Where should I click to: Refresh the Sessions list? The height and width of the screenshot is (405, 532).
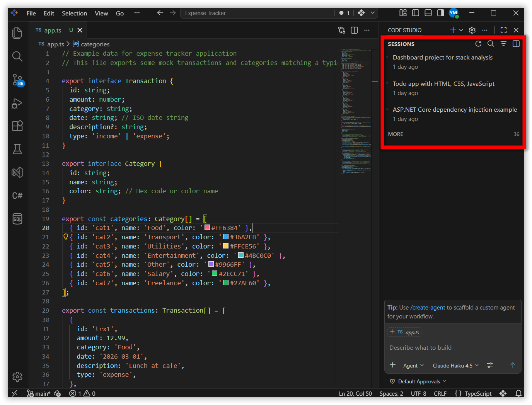pyautogui.click(x=478, y=44)
